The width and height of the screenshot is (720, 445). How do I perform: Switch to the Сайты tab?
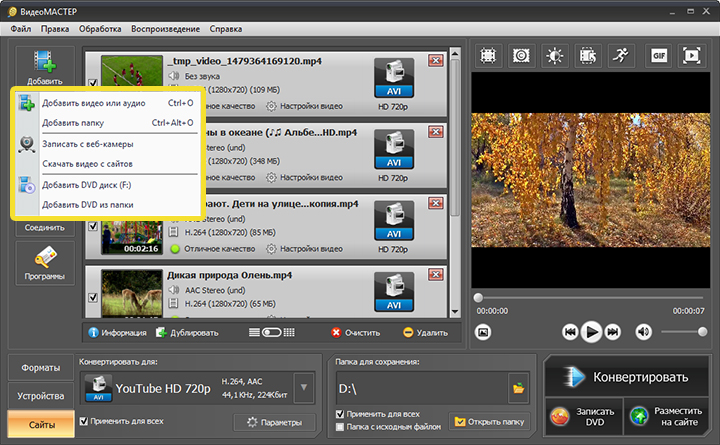pos(40,424)
